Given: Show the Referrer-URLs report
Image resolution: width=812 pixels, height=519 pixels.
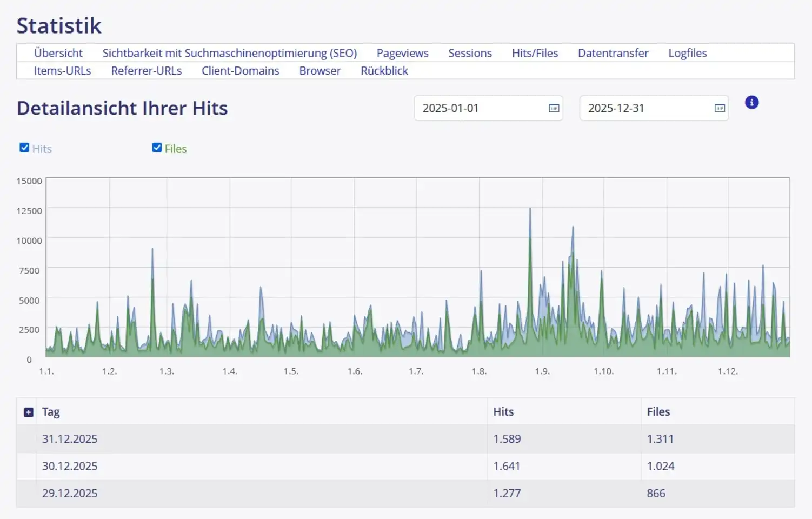Looking at the screenshot, I should (147, 71).
